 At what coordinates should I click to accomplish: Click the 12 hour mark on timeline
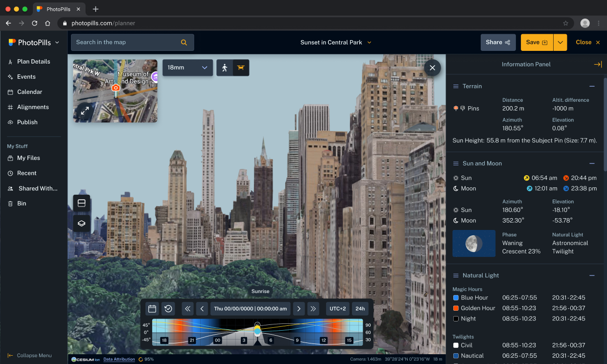point(324,341)
